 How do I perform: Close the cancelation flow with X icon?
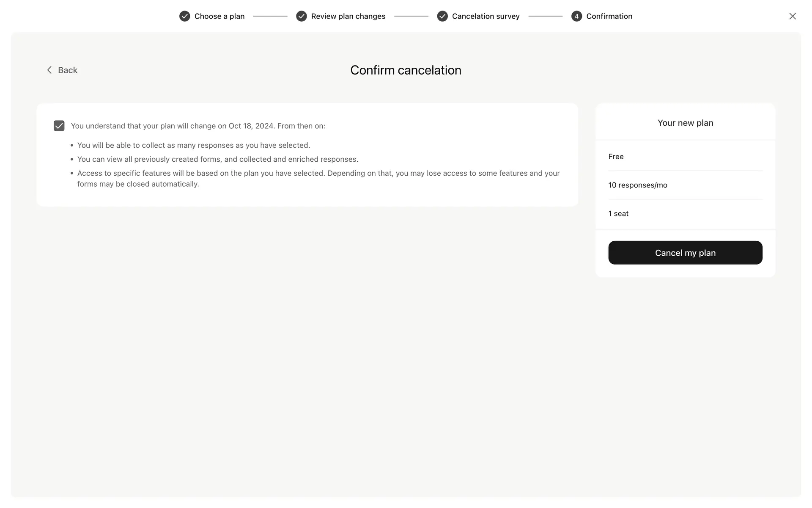[x=792, y=16]
